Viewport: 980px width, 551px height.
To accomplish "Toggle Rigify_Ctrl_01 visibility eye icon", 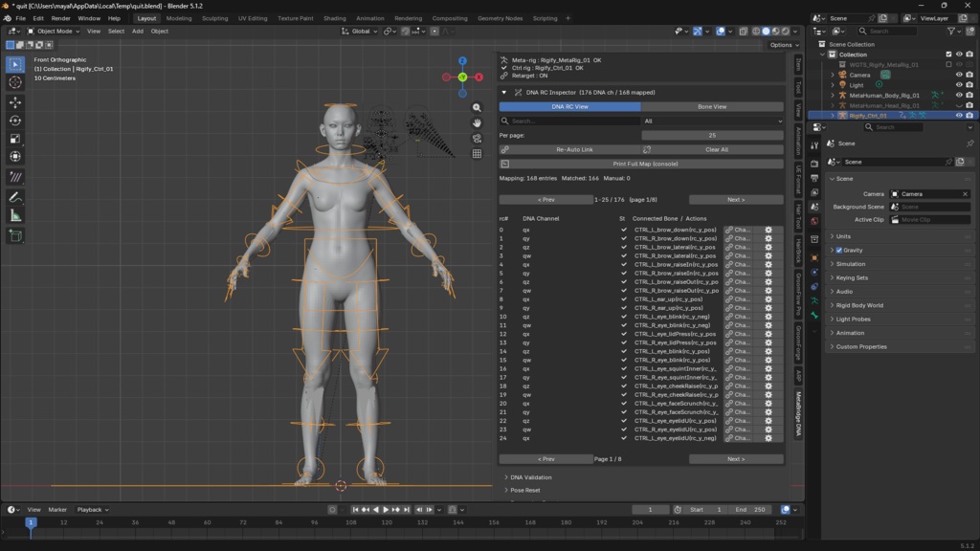I will (x=959, y=116).
